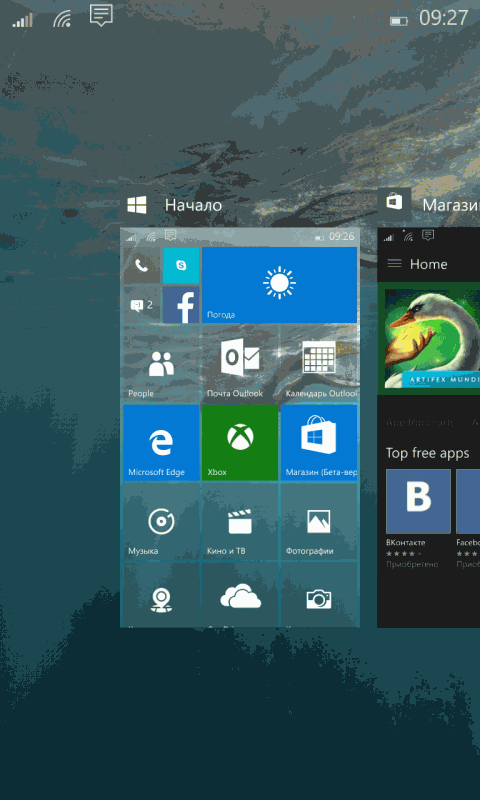Open the Maps location pin tile
The height and width of the screenshot is (800, 480).
(161, 595)
